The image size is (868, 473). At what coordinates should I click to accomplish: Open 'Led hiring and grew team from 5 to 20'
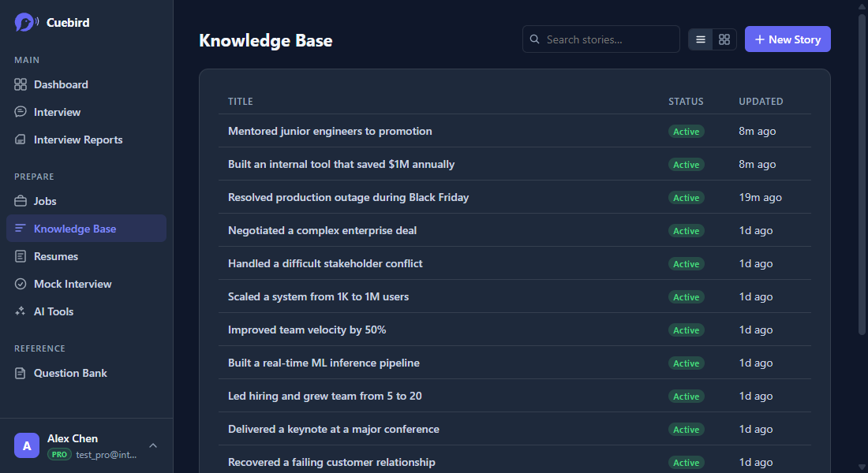coord(325,396)
